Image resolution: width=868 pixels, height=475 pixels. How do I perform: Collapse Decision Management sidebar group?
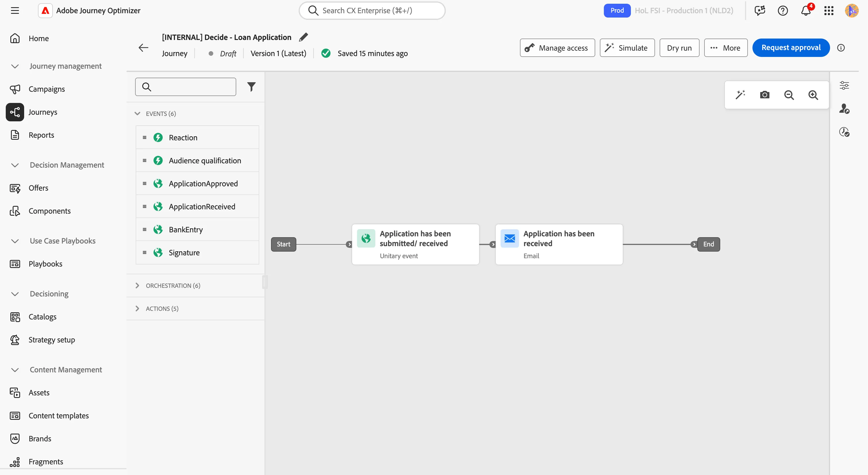(x=15, y=165)
